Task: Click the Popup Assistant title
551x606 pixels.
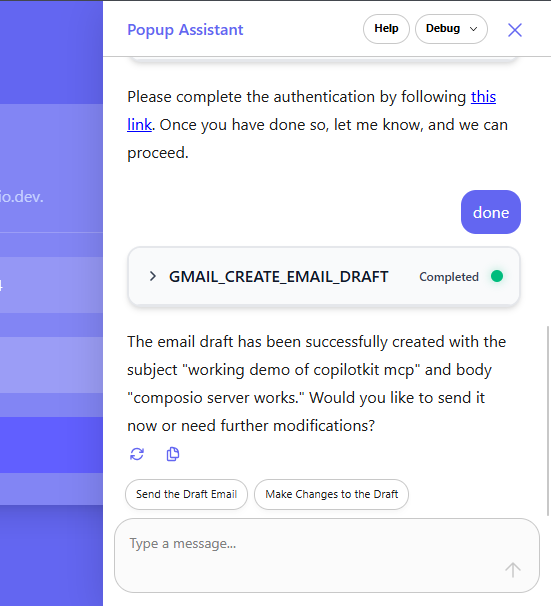Action: pos(185,30)
